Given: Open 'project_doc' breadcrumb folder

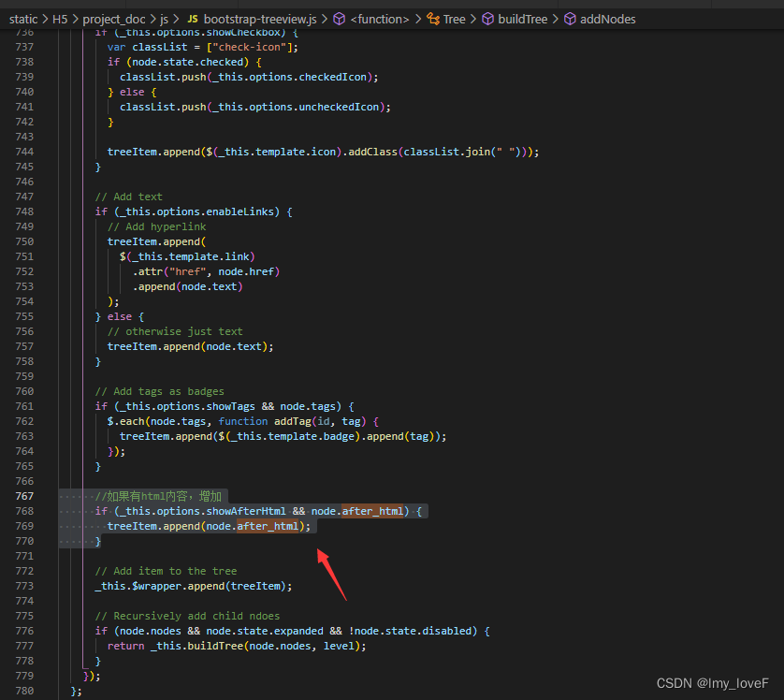Looking at the screenshot, I should point(114,20).
